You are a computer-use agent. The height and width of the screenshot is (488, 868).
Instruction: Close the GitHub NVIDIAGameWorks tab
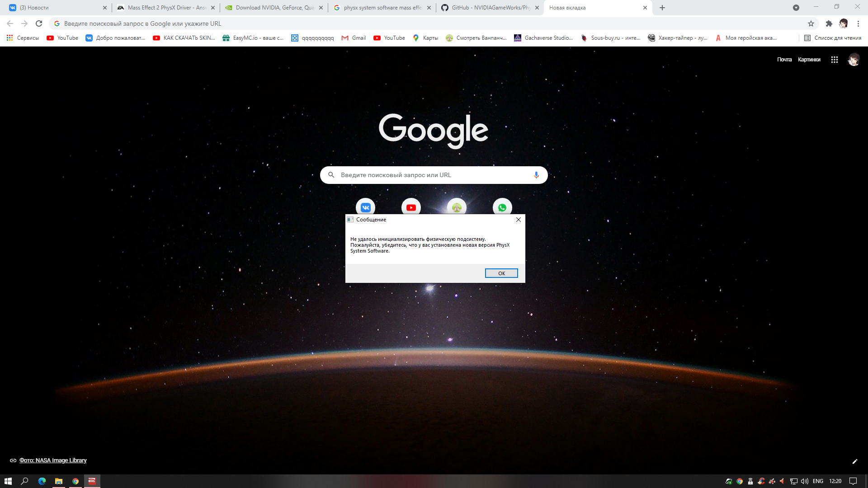(x=537, y=8)
